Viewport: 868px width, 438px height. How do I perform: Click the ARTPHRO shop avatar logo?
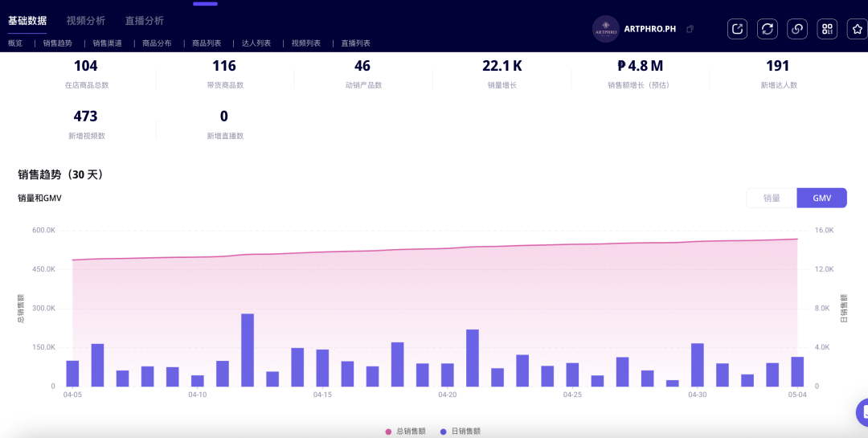605,29
